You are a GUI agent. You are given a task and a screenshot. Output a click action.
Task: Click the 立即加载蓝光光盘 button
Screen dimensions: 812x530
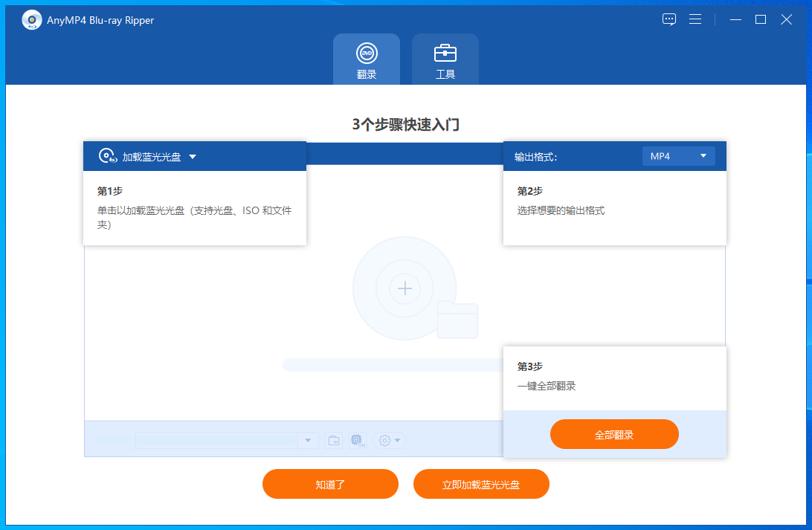coord(481,484)
